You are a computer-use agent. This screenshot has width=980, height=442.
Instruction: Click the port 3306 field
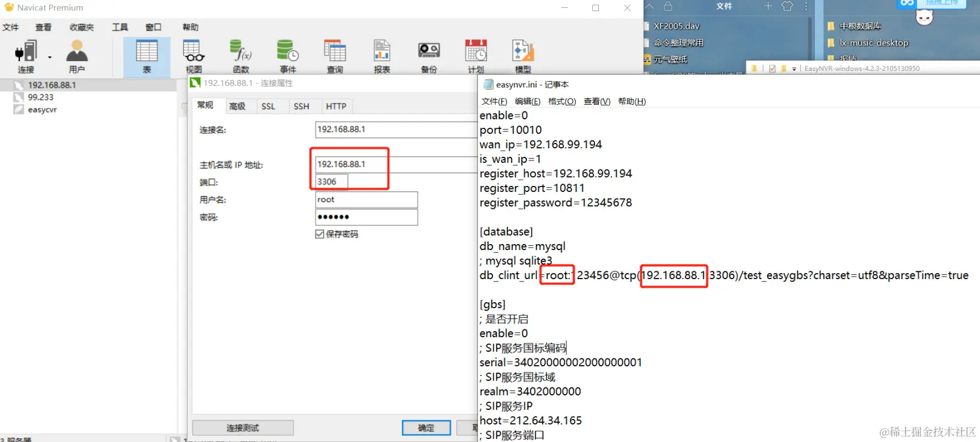[x=332, y=182]
